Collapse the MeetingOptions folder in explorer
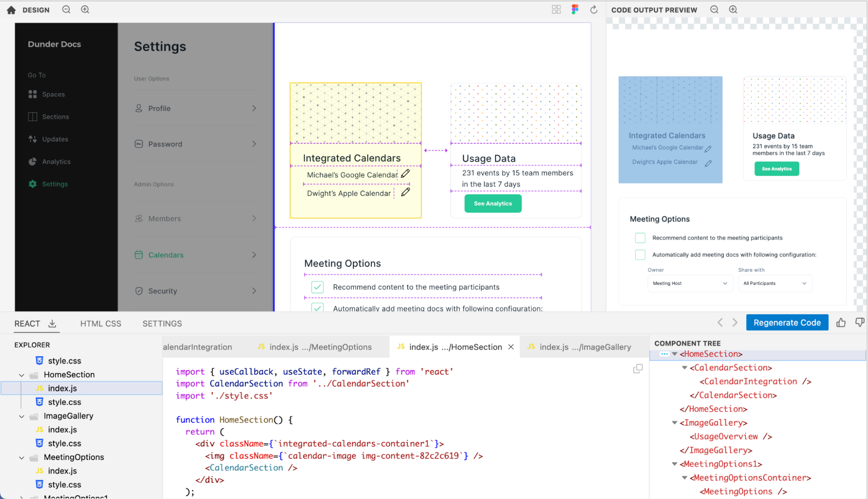 (21, 457)
